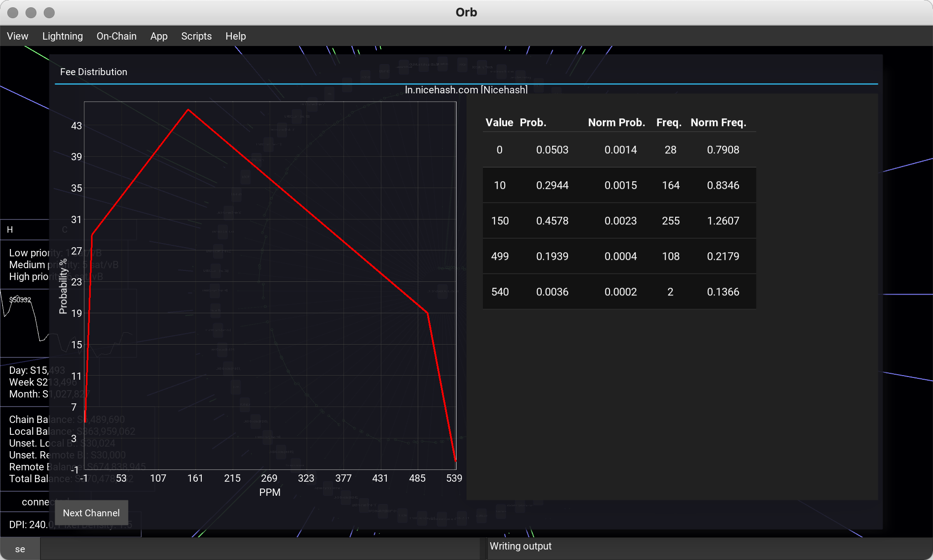
Task: Click the Norm Prob. cell 0.0002
Action: (620, 292)
